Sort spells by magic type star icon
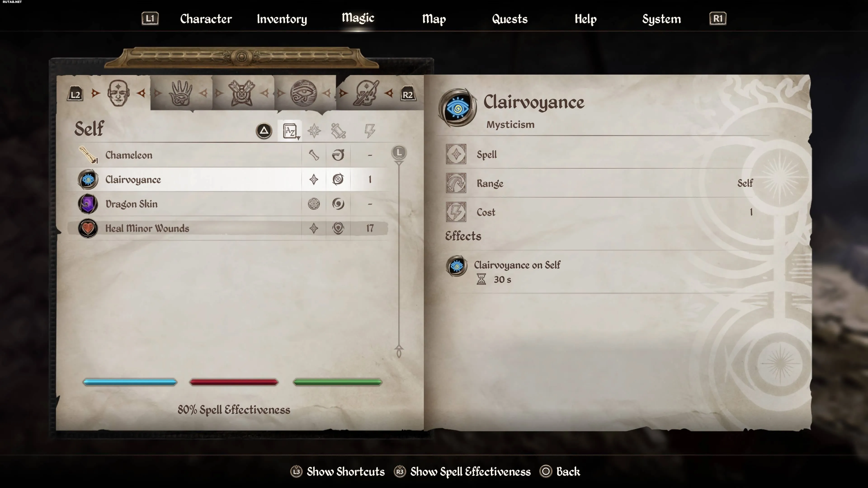Image resolution: width=868 pixels, height=488 pixels. click(x=314, y=131)
